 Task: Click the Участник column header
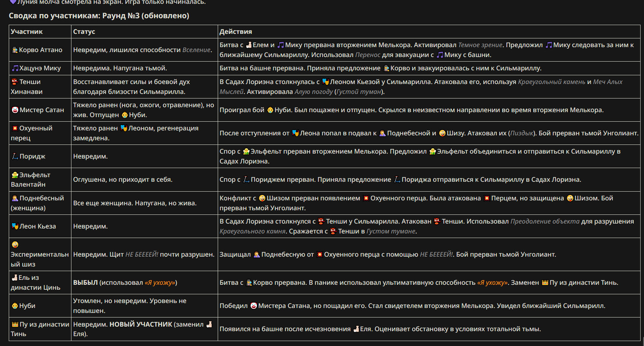[27, 32]
